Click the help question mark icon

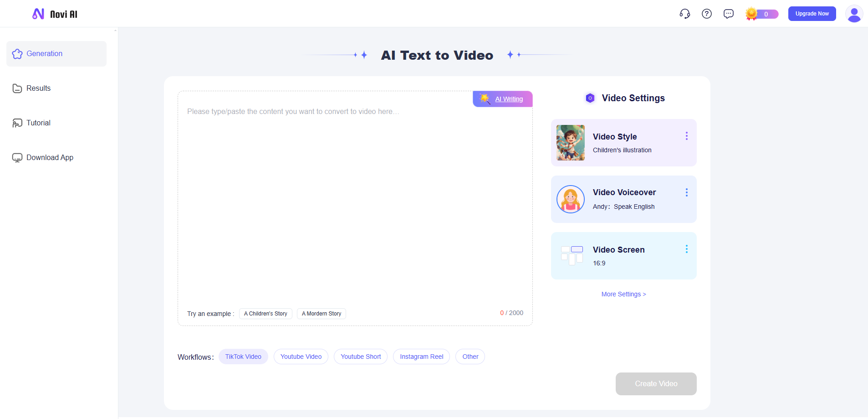[x=706, y=14]
